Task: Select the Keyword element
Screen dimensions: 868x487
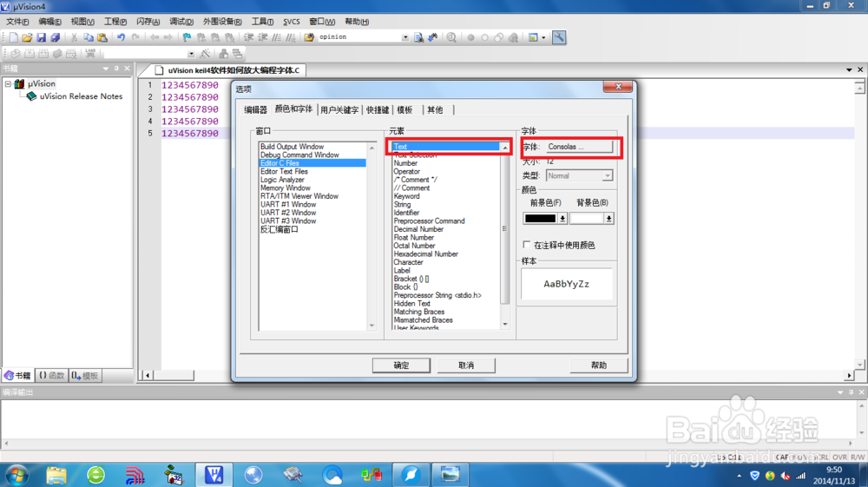Action: coord(406,196)
